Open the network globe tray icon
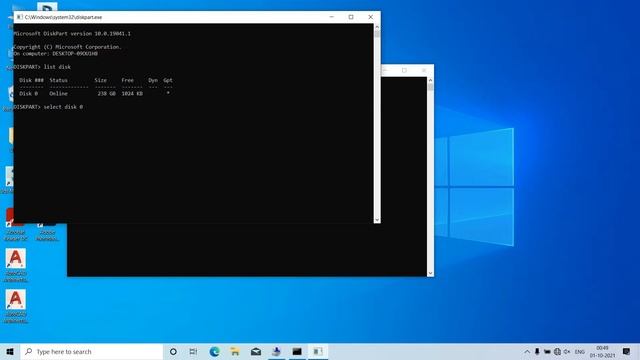Screen dimensions: 640x360 click(557, 351)
